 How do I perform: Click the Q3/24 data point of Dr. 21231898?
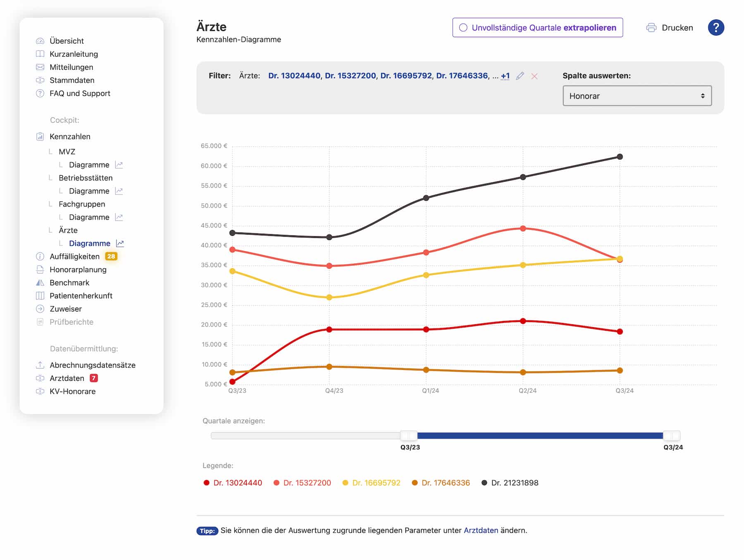[x=620, y=157]
